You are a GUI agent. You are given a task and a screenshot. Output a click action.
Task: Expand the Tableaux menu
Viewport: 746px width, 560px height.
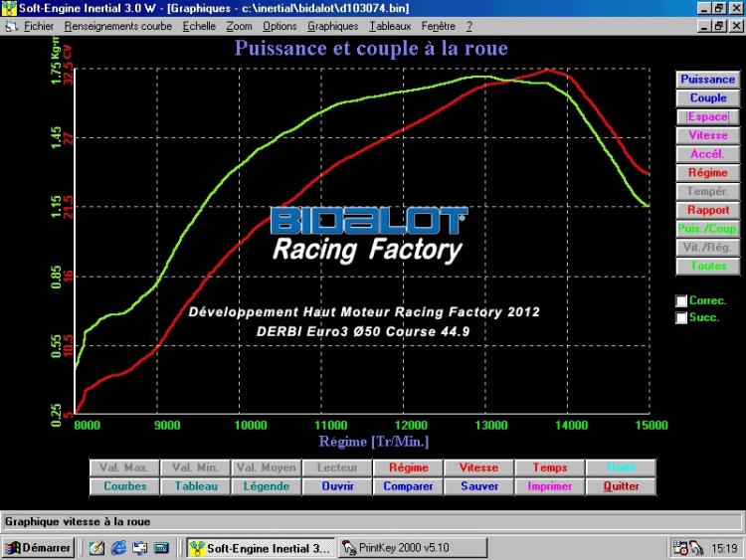[x=390, y=26]
